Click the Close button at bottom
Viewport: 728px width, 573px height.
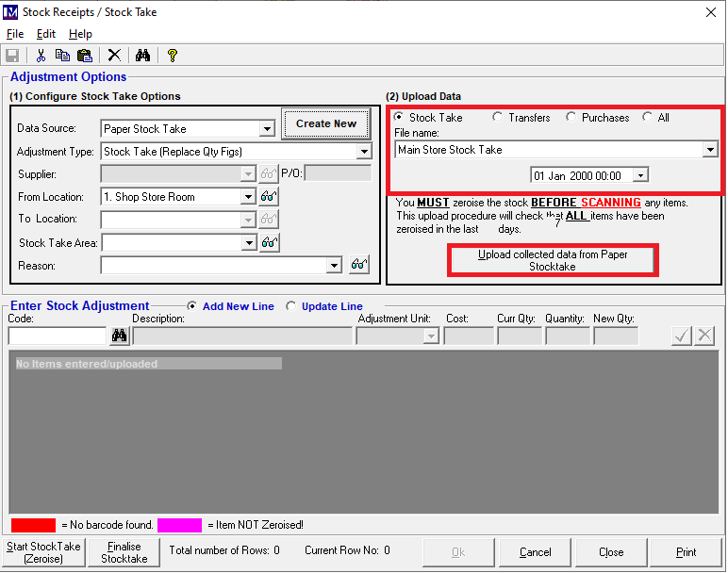coord(611,552)
